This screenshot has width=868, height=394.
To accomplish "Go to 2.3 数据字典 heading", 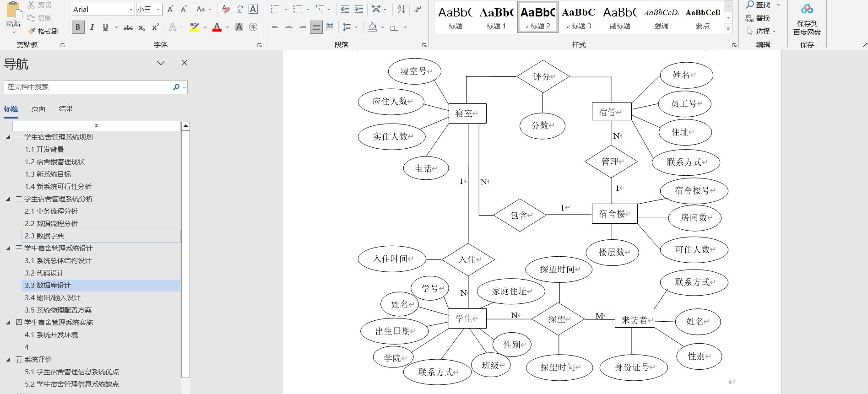I will (x=101, y=236).
